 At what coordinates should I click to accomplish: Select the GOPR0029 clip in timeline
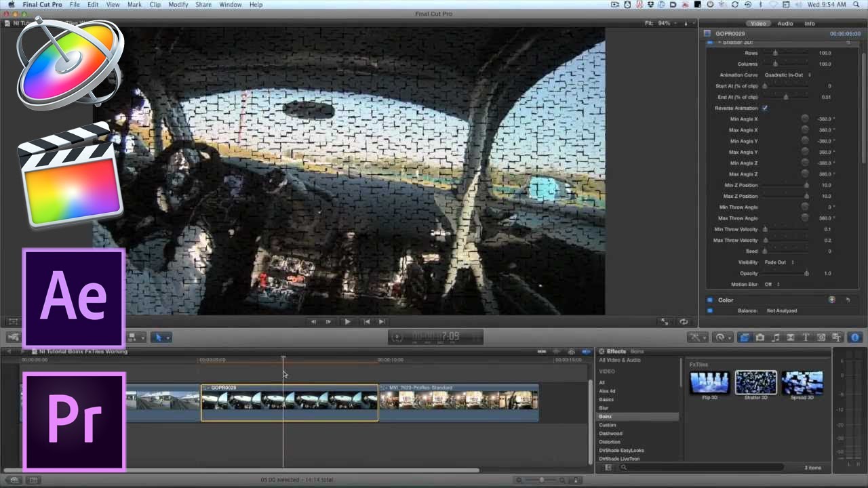point(290,403)
